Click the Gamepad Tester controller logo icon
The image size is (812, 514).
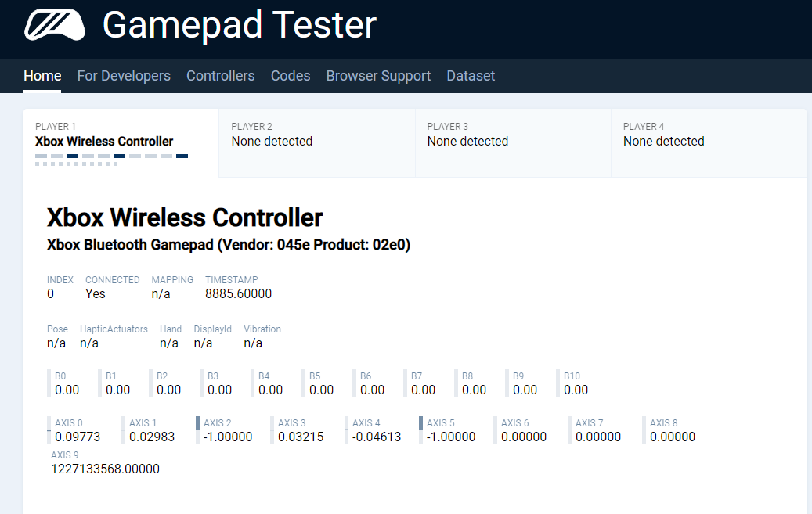(55, 25)
